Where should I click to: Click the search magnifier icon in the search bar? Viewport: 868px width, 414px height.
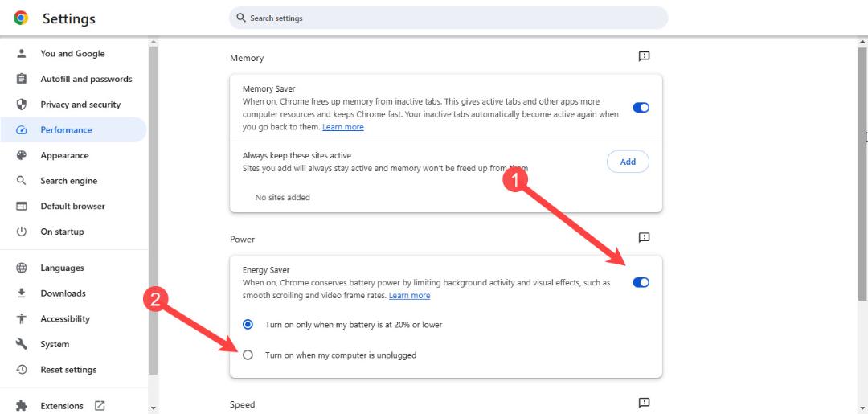pos(241,18)
